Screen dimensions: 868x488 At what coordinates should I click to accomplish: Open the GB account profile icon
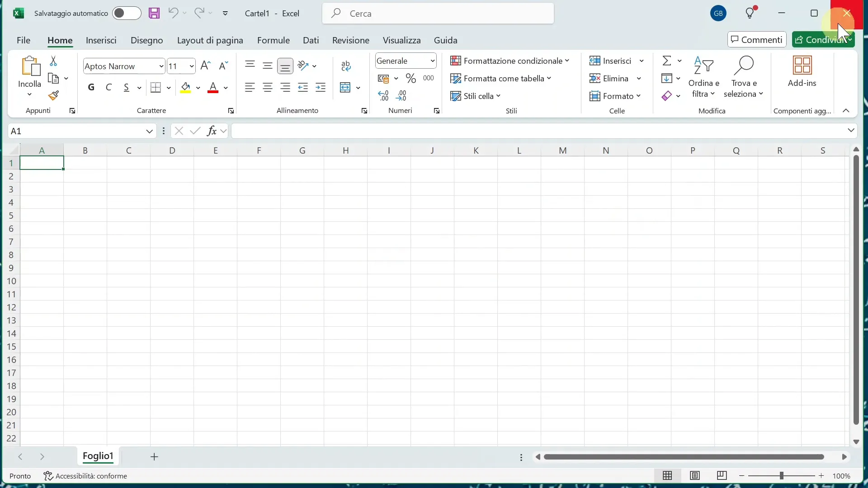[719, 14]
